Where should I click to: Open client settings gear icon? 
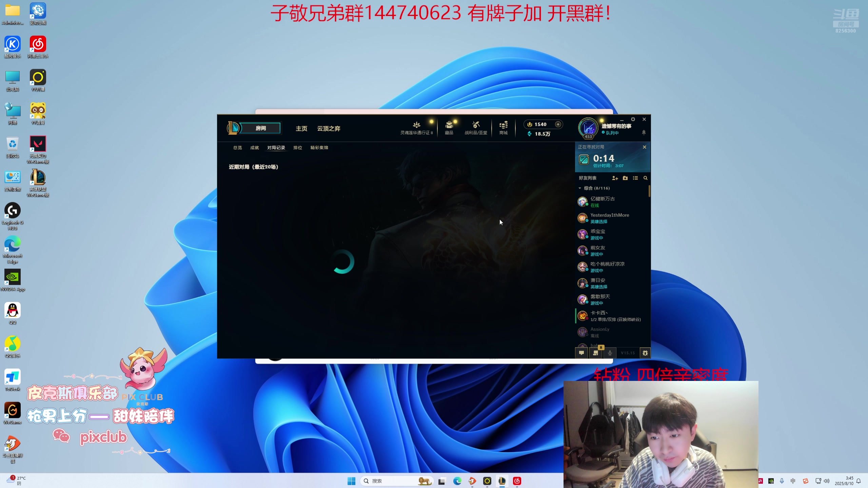click(x=633, y=119)
